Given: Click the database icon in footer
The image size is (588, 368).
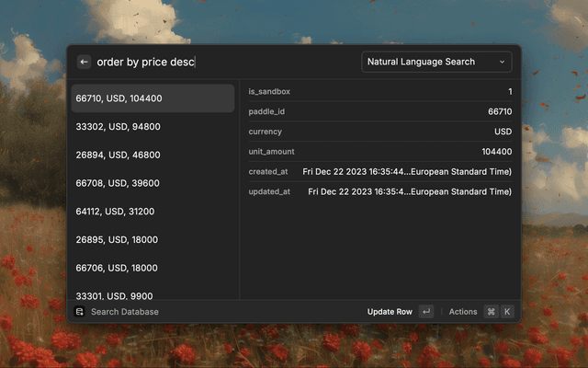Looking at the screenshot, I should click(80, 312).
